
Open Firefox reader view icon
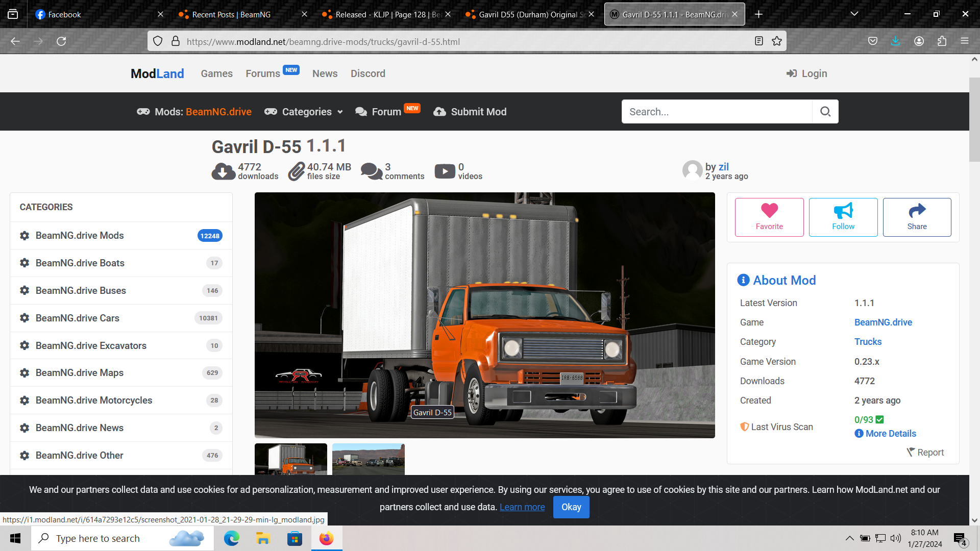coord(759,41)
